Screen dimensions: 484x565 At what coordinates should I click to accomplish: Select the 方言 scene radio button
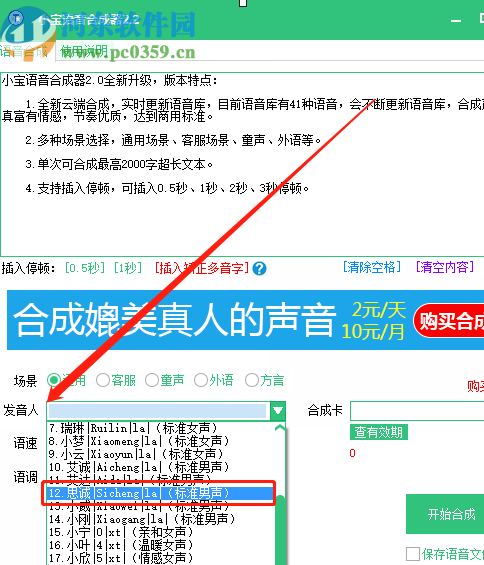coord(252,380)
